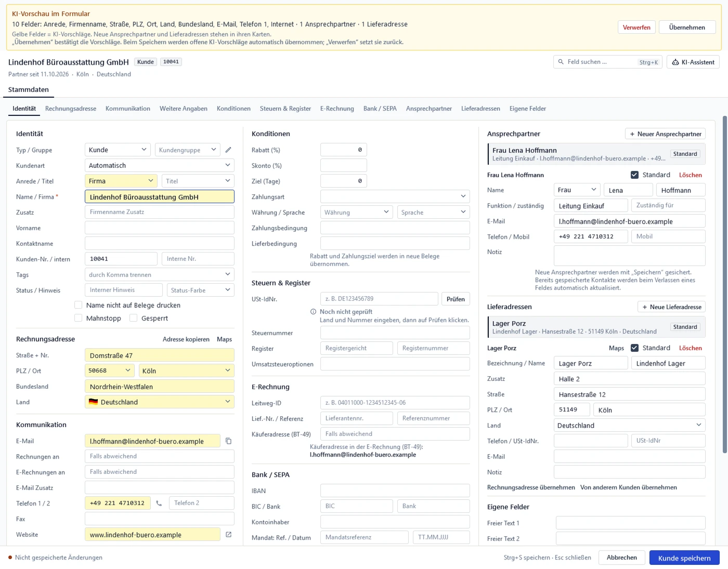The width and height of the screenshot is (728, 569).
Task: Focus the IBAN input field
Action: point(395,491)
